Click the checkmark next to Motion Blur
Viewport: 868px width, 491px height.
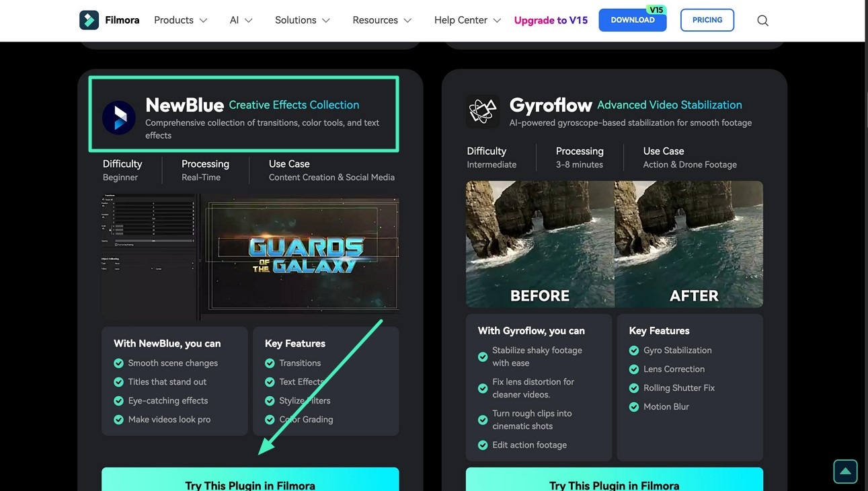click(633, 407)
